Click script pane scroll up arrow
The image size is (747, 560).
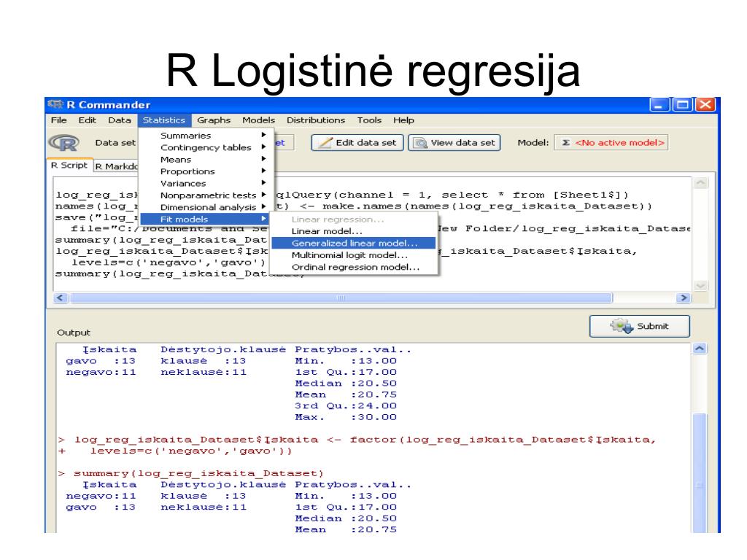(700, 183)
